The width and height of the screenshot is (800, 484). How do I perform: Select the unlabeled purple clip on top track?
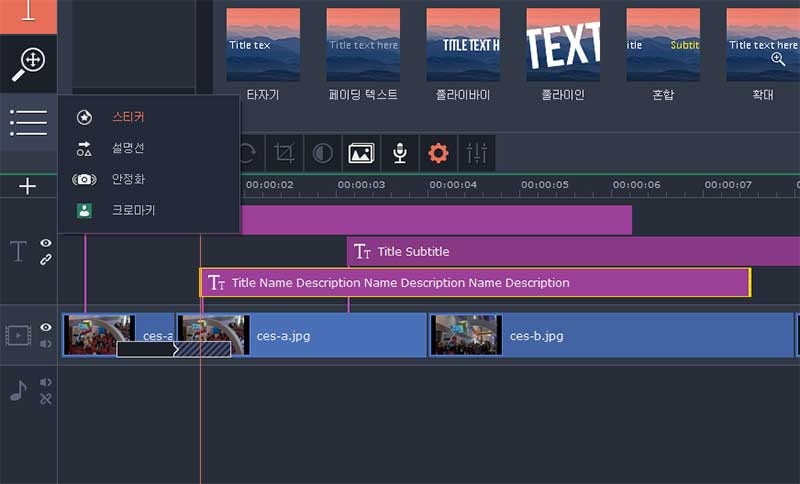pos(437,220)
